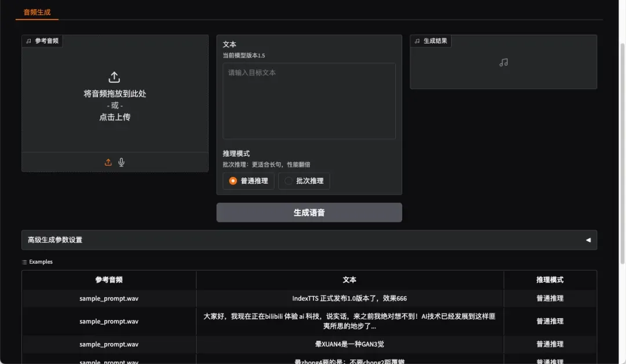The image size is (626, 364).
Task: Click the music note icon in 生成结果 panel
Action: click(503, 63)
